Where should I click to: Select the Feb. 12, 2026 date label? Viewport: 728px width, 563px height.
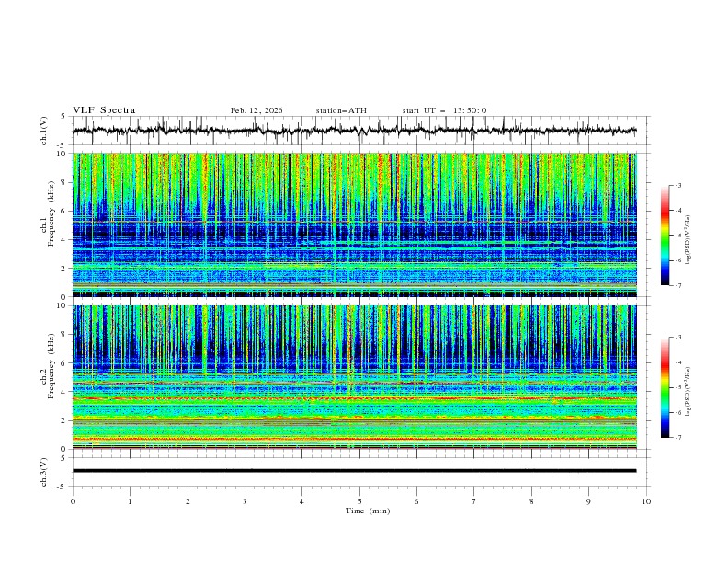click(x=256, y=110)
